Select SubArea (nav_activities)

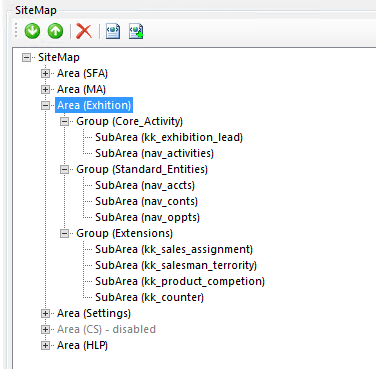point(154,153)
